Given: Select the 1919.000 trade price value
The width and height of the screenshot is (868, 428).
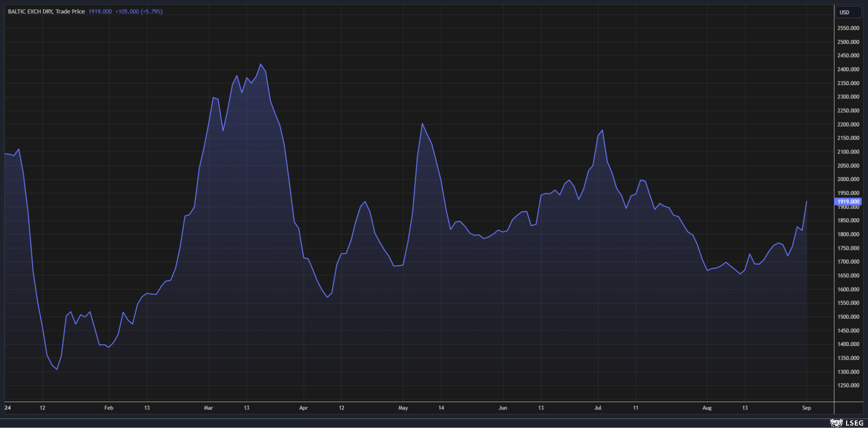Looking at the screenshot, I should [100, 11].
